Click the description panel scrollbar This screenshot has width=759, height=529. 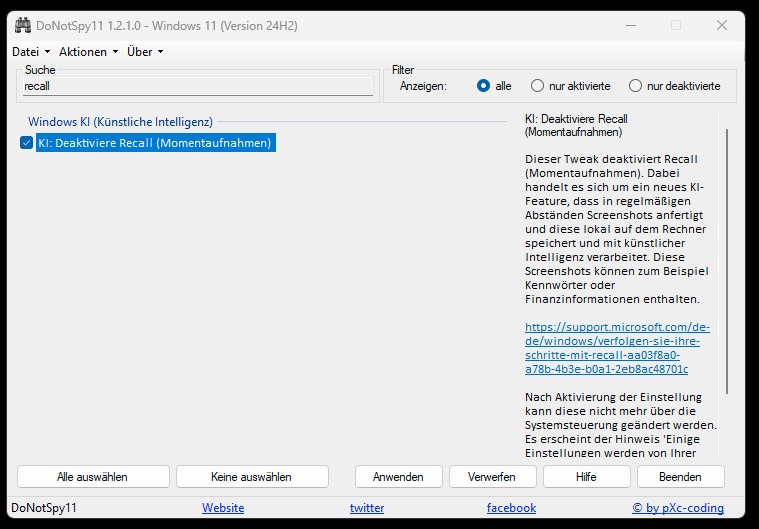(x=727, y=261)
